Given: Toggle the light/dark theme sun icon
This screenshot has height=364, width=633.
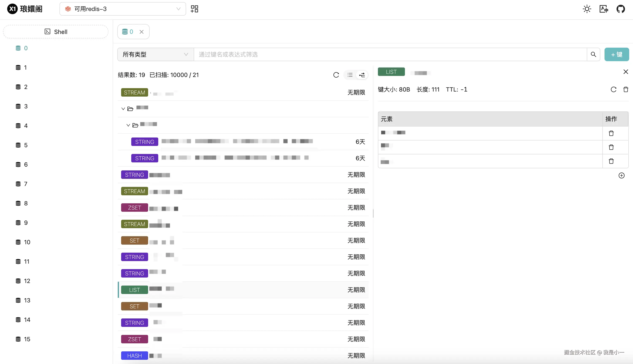Looking at the screenshot, I should pyautogui.click(x=587, y=9).
